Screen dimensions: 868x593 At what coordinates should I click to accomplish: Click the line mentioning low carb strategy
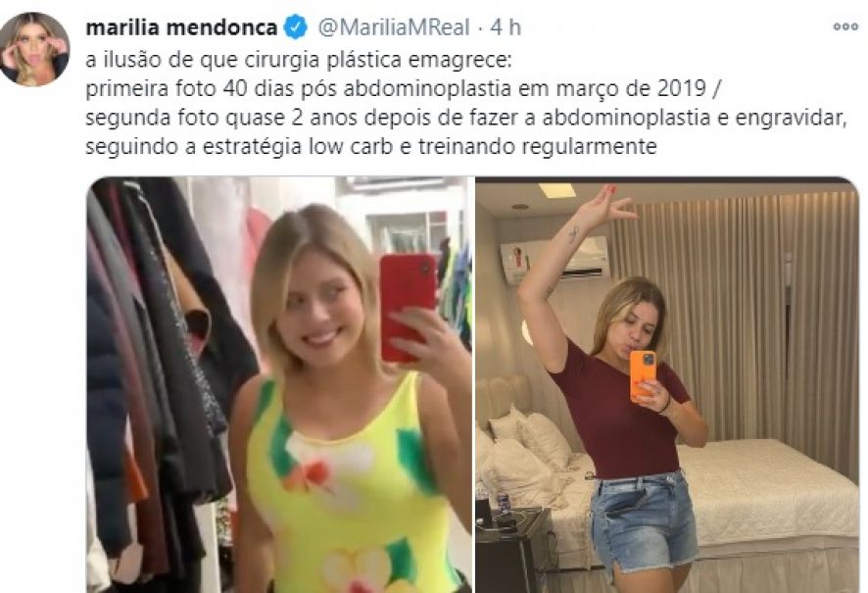(x=371, y=147)
